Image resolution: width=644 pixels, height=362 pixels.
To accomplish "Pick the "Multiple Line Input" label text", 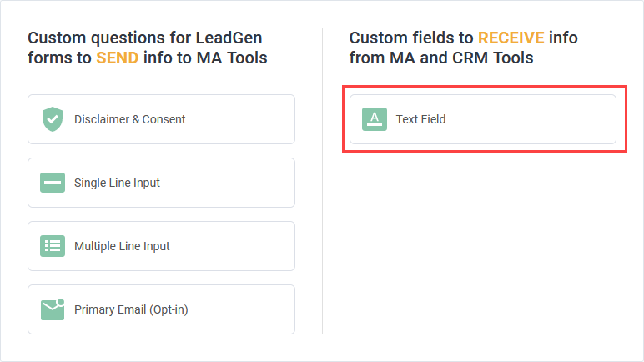I will point(122,246).
